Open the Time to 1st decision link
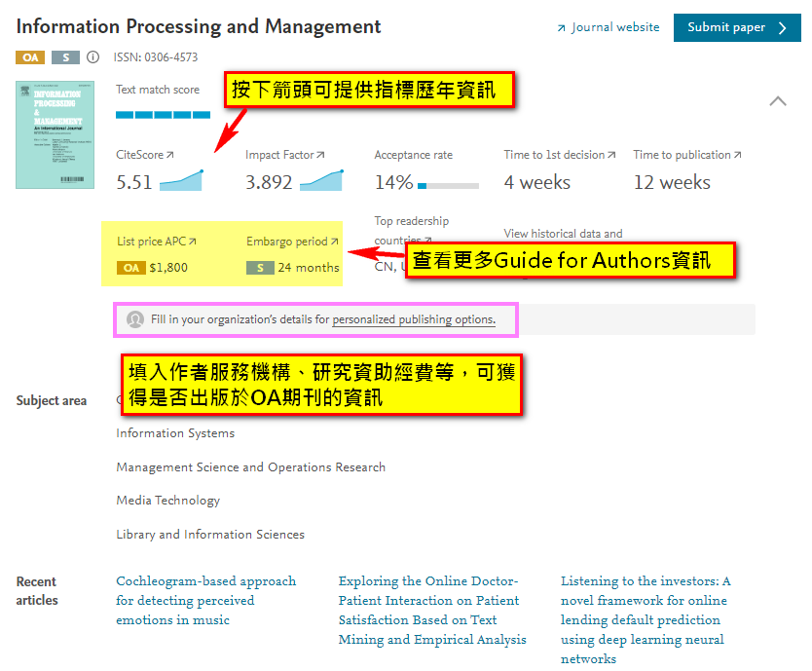Screen dimensions: 812x671 [560, 155]
